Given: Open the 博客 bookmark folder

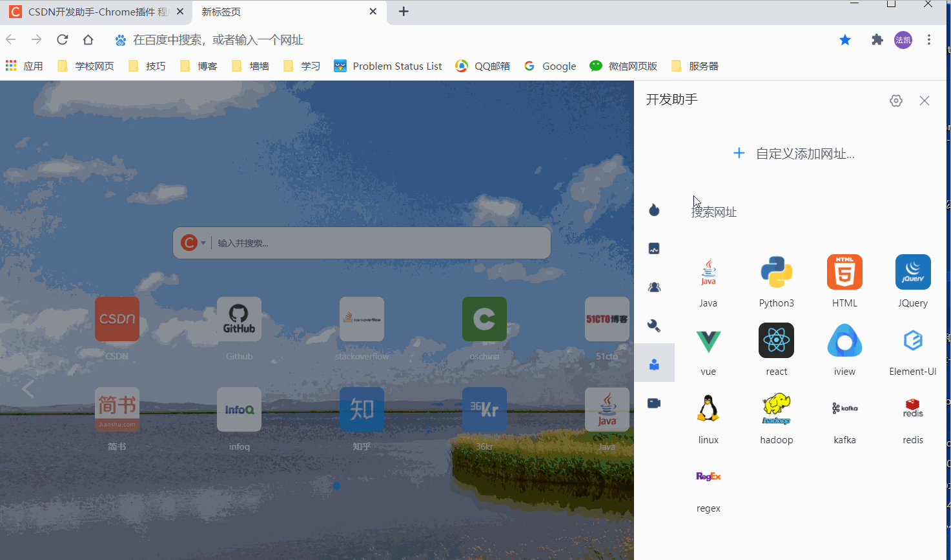Looking at the screenshot, I should [x=199, y=66].
